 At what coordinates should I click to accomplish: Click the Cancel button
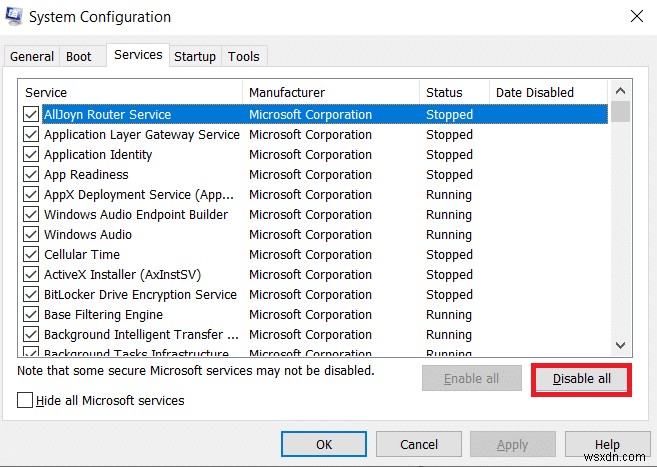pyautogui.click(x=418, y=444)
